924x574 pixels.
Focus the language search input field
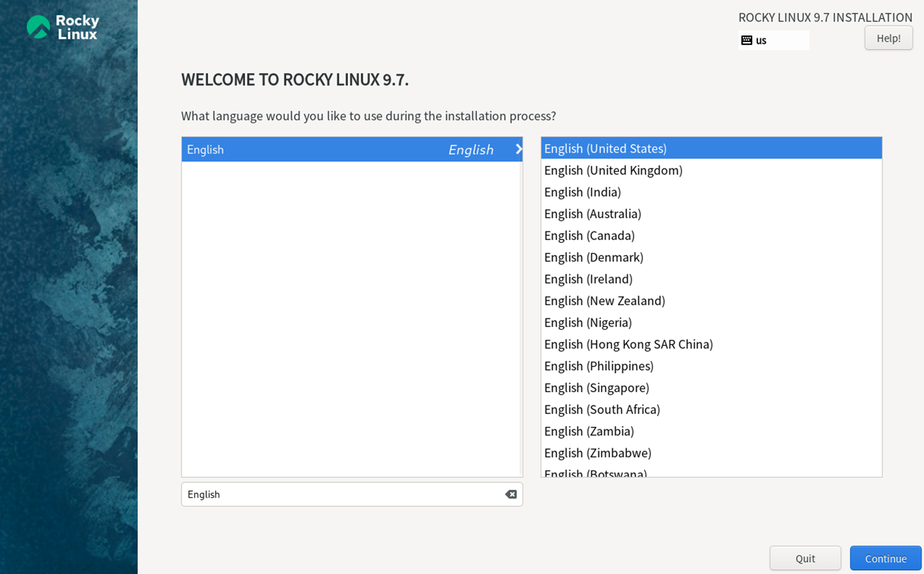click(x=352, y=494)
